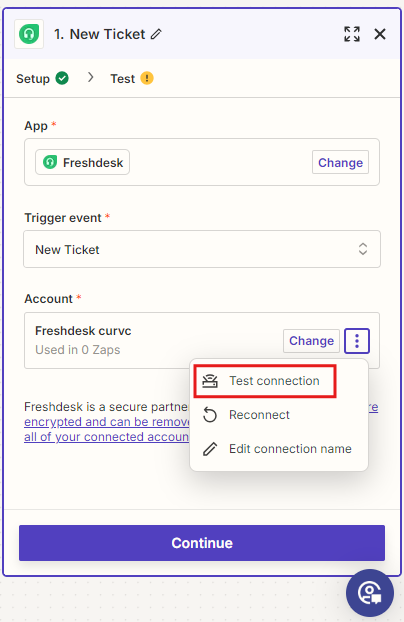This screenshot has width=404, height=622.
Task: Click the Freshdesk app logo in header
Action: click(x=29, y=34)
